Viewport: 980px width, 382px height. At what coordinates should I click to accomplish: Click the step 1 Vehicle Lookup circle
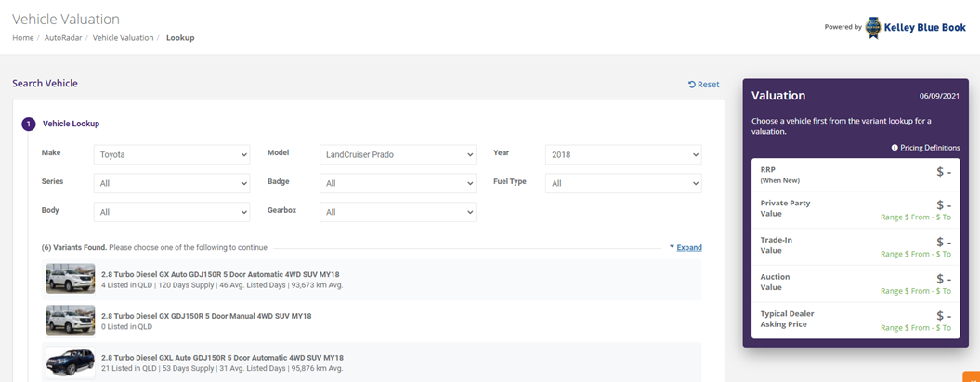[x=29, y=124]
